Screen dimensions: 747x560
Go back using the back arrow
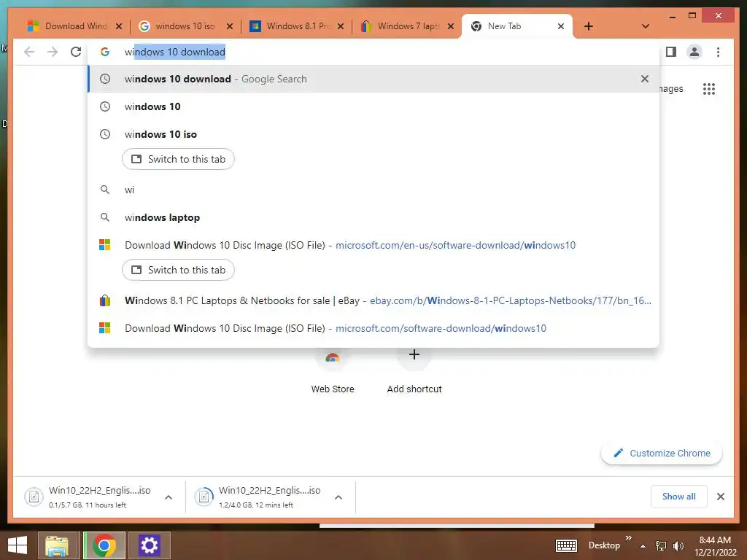tap(29, 52)
